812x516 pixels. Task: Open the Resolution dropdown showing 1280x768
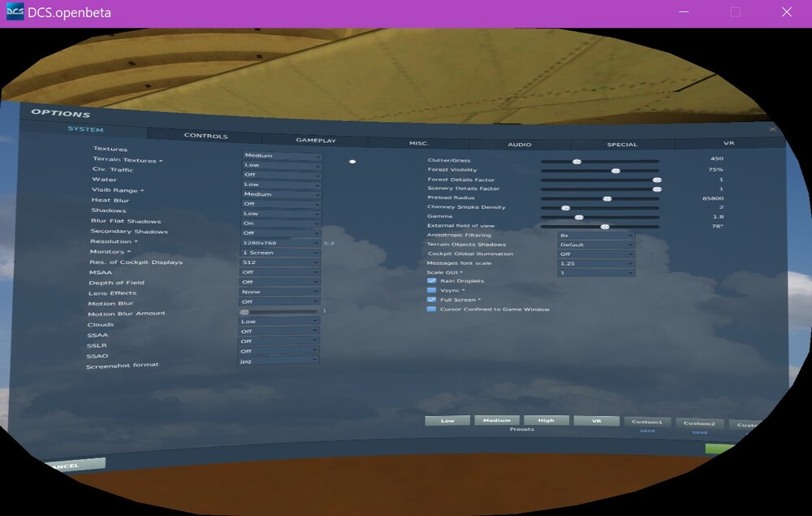(x=281, y=243)
